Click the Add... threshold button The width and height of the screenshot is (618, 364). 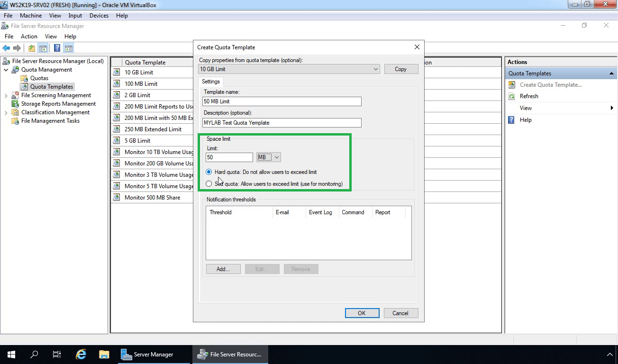click(x=223, y=269)
